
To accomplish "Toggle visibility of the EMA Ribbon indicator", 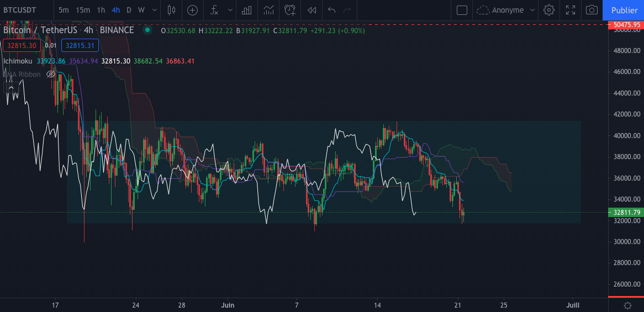I will (x=50, y=75).
